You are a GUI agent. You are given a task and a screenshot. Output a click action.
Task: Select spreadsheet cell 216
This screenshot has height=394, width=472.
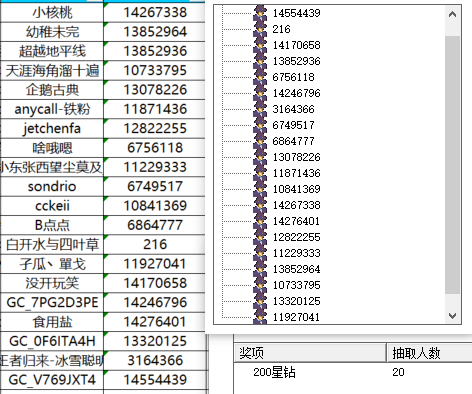pos(155,244)
